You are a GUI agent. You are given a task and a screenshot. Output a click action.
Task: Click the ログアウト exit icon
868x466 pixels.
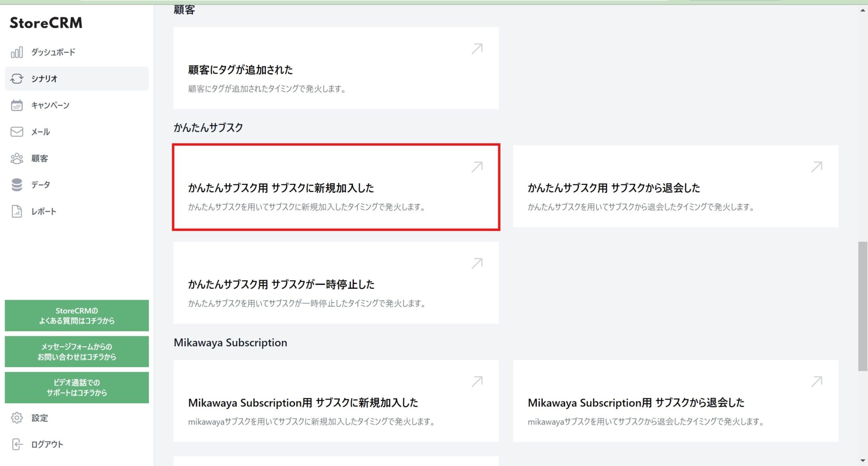point(17,444)
